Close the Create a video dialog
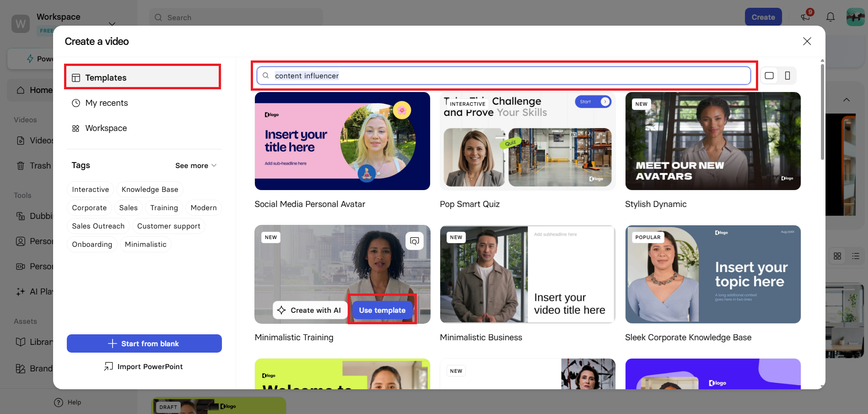The width and height of the screenshot is (868, 414). 807,41
